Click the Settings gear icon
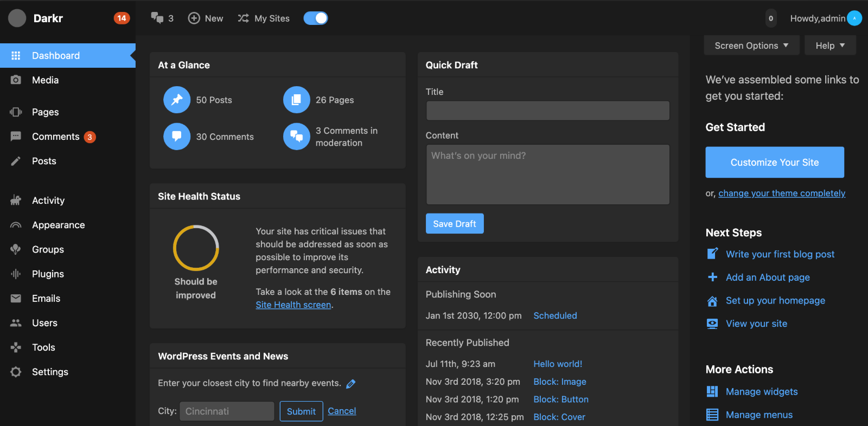The width and height of the screenshot is (868, 426). click(16, 372)
